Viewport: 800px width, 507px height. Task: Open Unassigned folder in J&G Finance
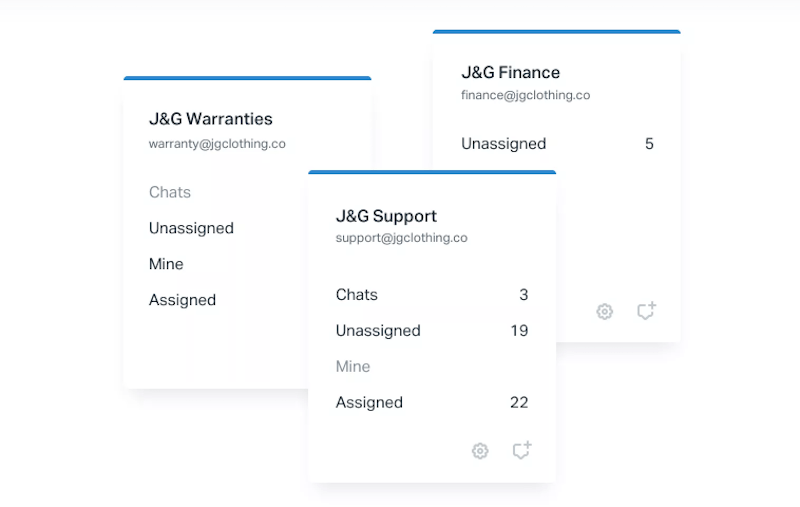503,144
